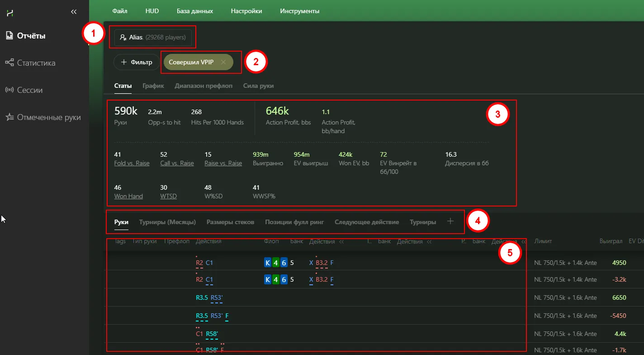Screen dimensions: 644x355
Task: Click the Fold vs. Raise stat link
Action: [132, 163]
